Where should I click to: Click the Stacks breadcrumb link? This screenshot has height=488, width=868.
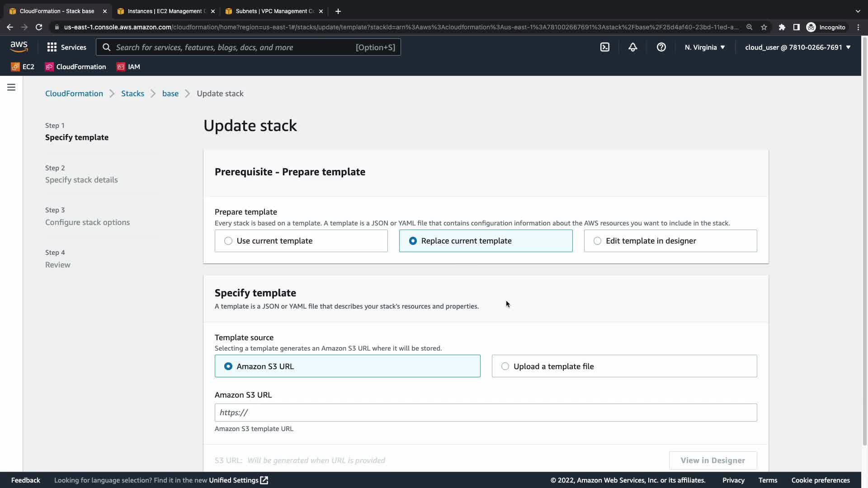click(x=132, y=94)
